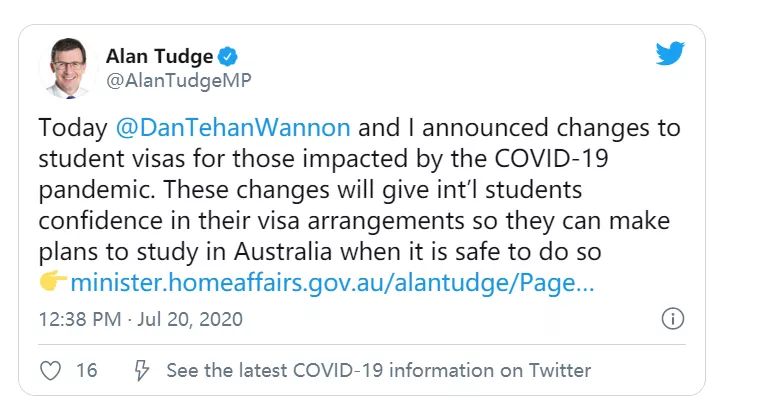Click the lightning bolt icon
The image size is (778, 412).
[x=142, y=370]
